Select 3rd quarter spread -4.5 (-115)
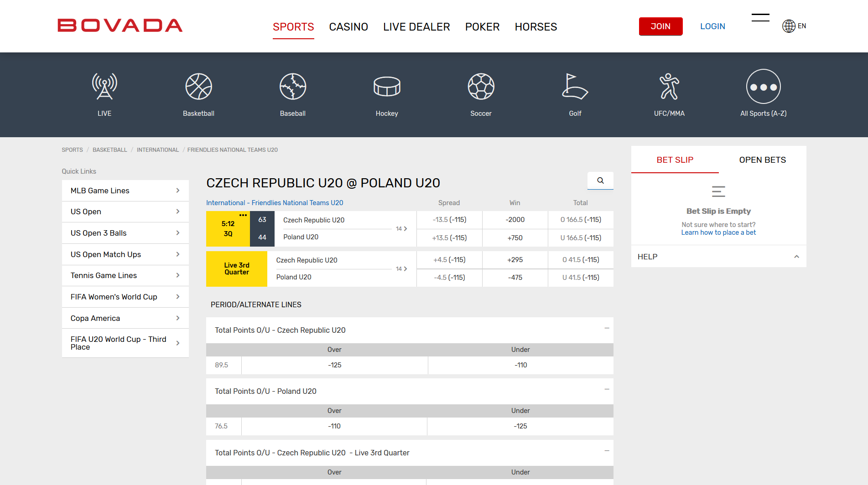 pos(449,278)
